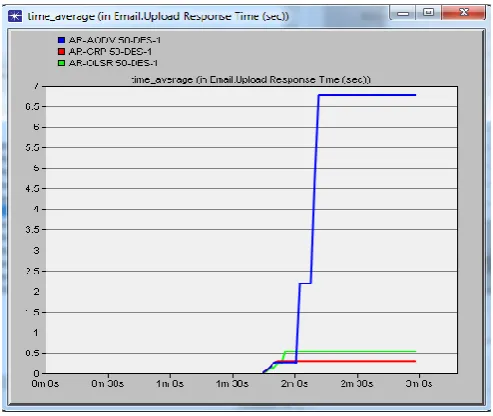Select the AR-AODV 50-DES-1 legend label
The image size is (493, 416).
115,40
